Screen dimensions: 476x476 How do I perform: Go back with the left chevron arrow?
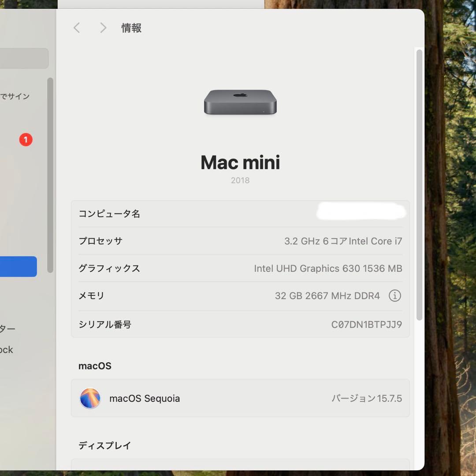pos(77,28)
